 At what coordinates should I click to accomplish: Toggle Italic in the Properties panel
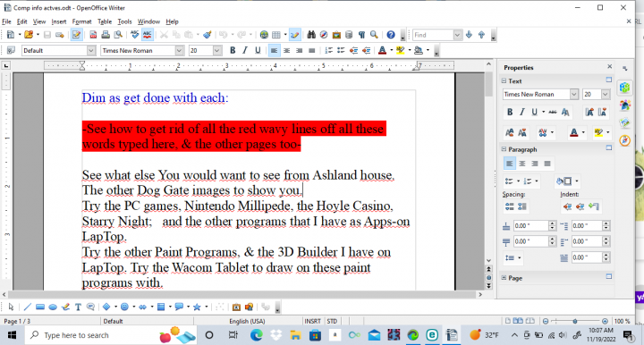point(521,112)
